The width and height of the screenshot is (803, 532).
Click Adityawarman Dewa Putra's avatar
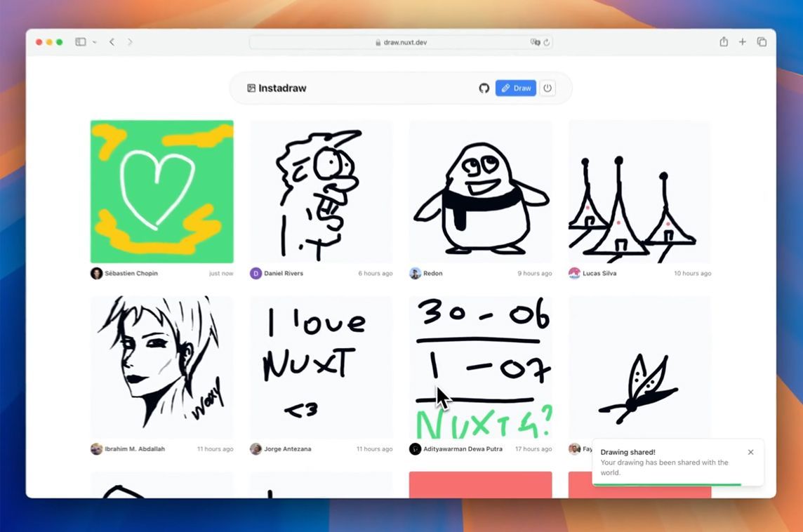[x=415, y=449]
